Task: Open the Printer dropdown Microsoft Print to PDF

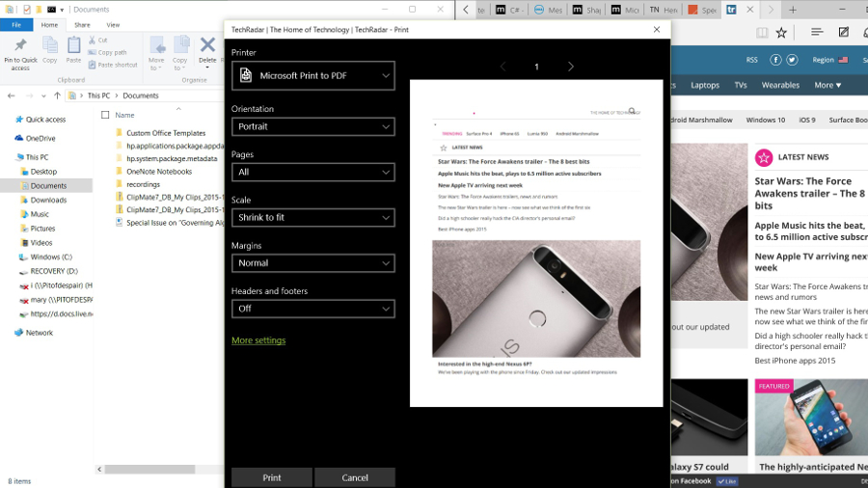Action: pyautogui.click(x=312, y=76)
